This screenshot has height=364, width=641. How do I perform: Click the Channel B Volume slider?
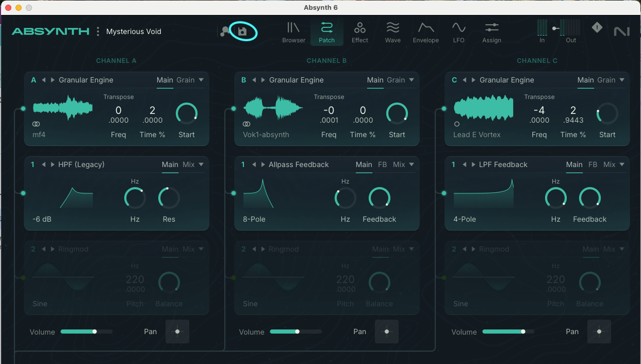coord(296,332)
